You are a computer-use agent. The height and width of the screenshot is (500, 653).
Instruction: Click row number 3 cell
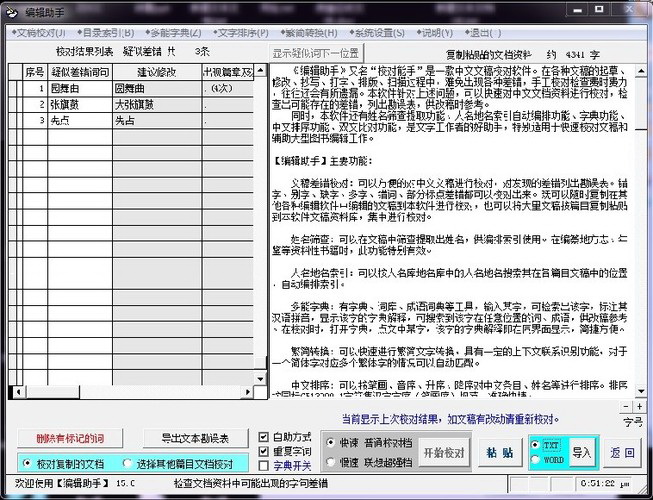point(35,121)
